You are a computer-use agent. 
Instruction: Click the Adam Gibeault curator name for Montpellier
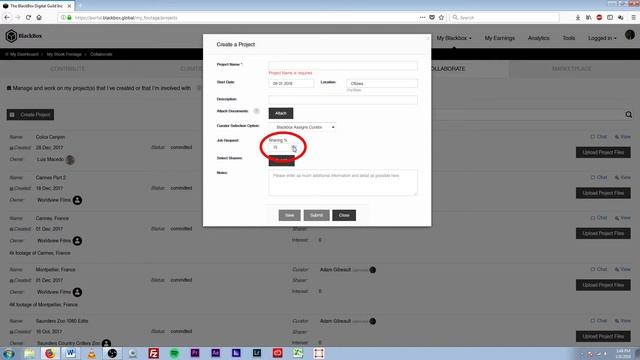click(x=336, y=269)
